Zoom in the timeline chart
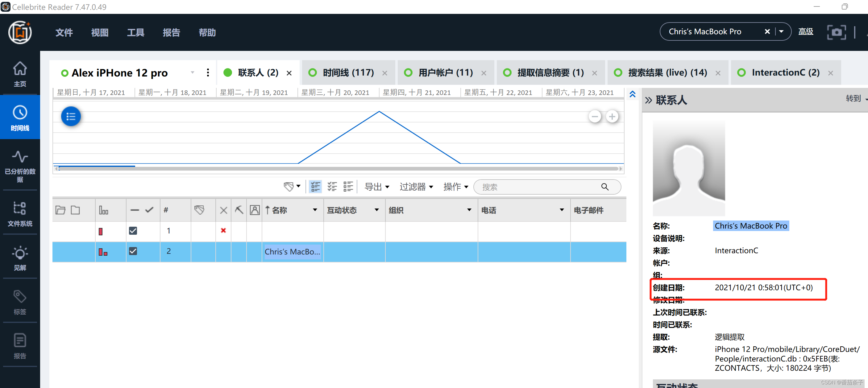Screen dimensions: 868x388 pos(612,117)
